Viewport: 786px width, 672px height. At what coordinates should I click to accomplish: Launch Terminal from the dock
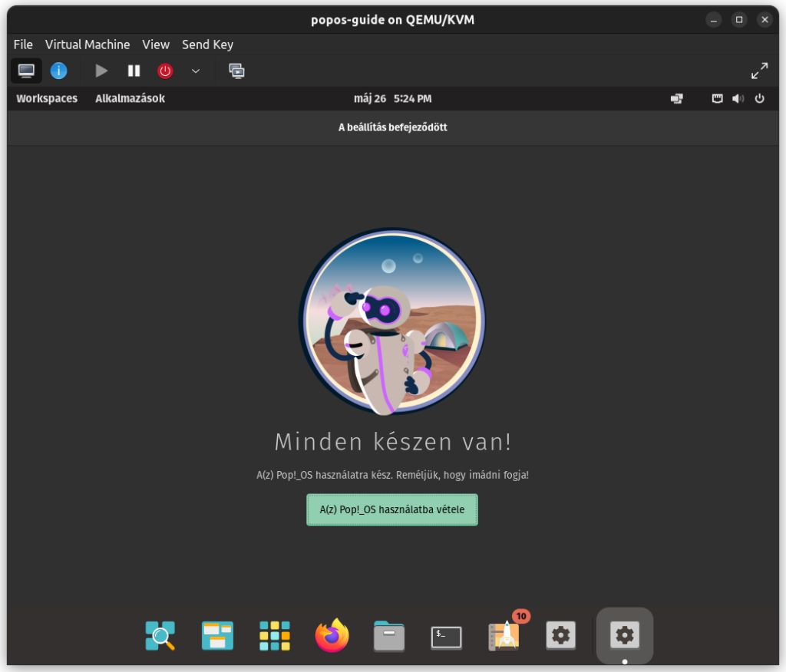(446, 637)
